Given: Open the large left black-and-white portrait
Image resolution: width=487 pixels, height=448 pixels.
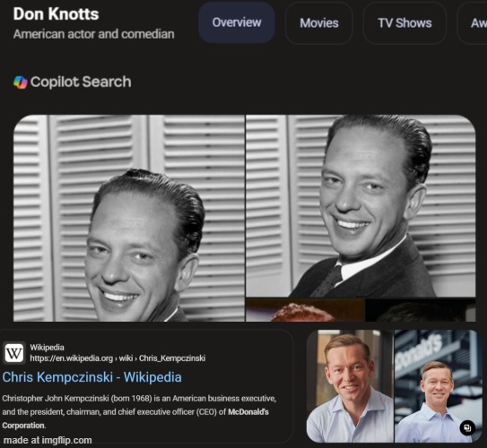Looking at the screenshot, I should pyautogui.click(x=129, y=218).
